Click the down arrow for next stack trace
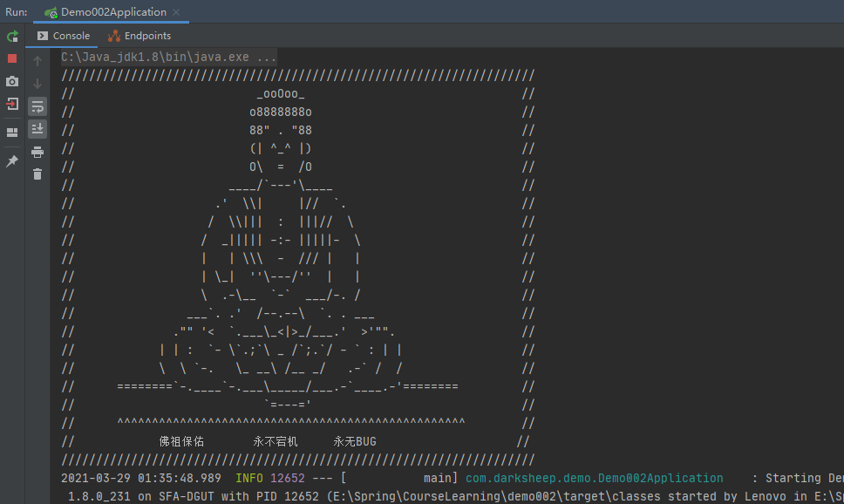 (x=37, y=84)
